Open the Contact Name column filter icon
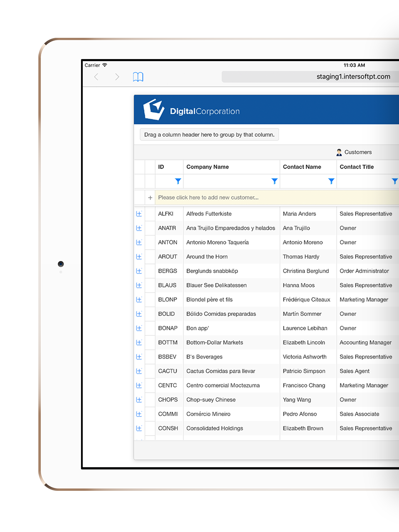 pos(331,181)
